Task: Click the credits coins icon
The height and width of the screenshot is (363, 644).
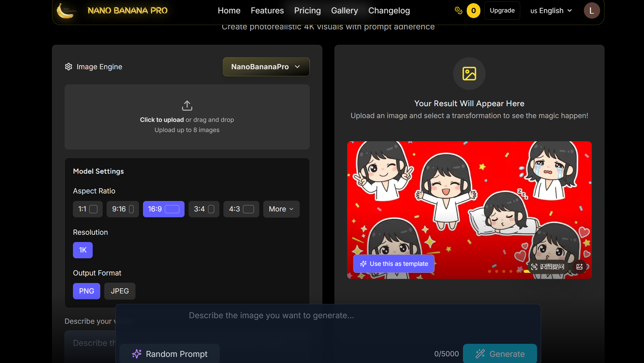Action: point(458,10)
